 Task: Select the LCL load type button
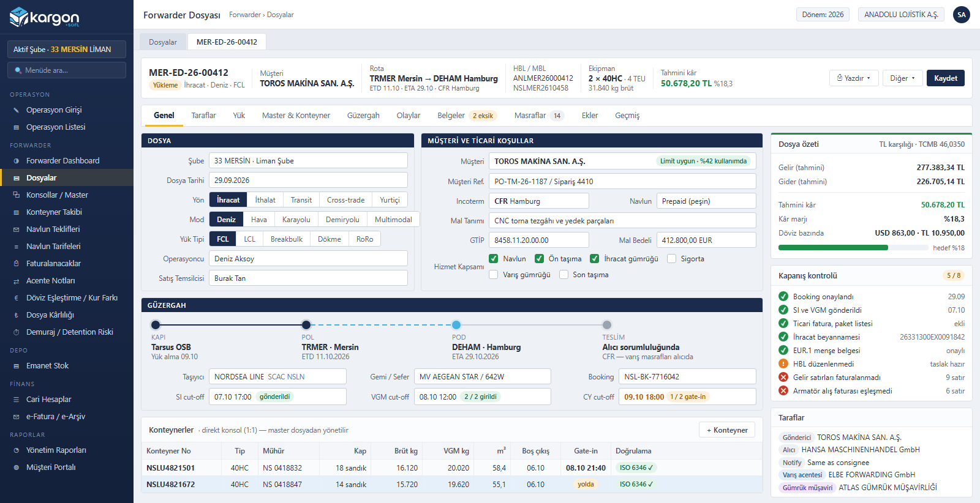pyautogui.click(x=249, y=239)
